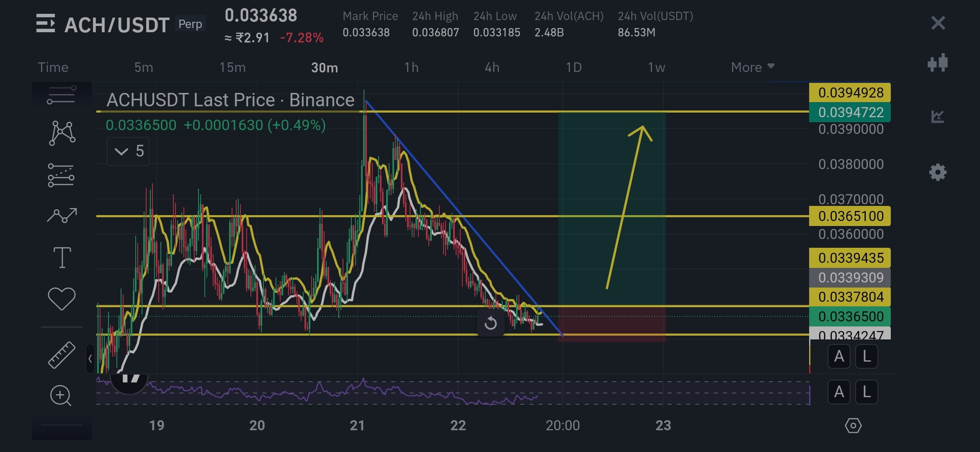Click the date label 23 on time axis

[663, 426]
